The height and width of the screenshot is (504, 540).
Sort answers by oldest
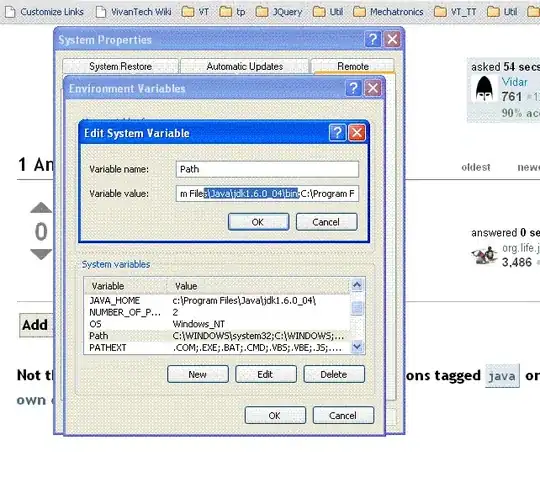(476, 167)
